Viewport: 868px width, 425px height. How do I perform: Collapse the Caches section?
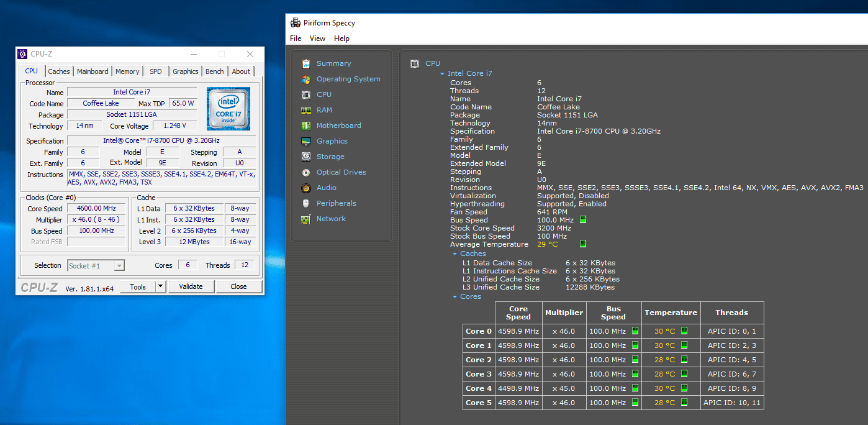[x=454, y=254]
